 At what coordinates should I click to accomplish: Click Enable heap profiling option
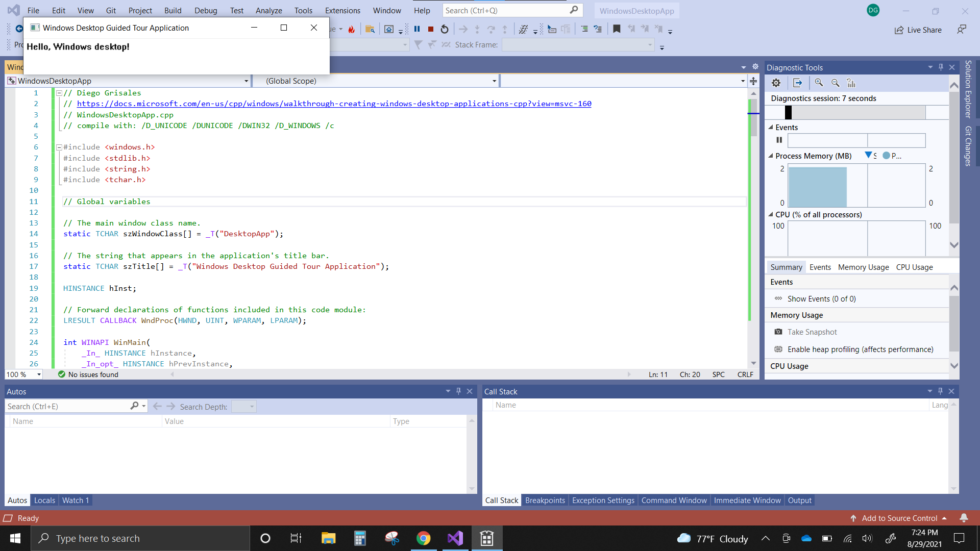tap(860, 349)
